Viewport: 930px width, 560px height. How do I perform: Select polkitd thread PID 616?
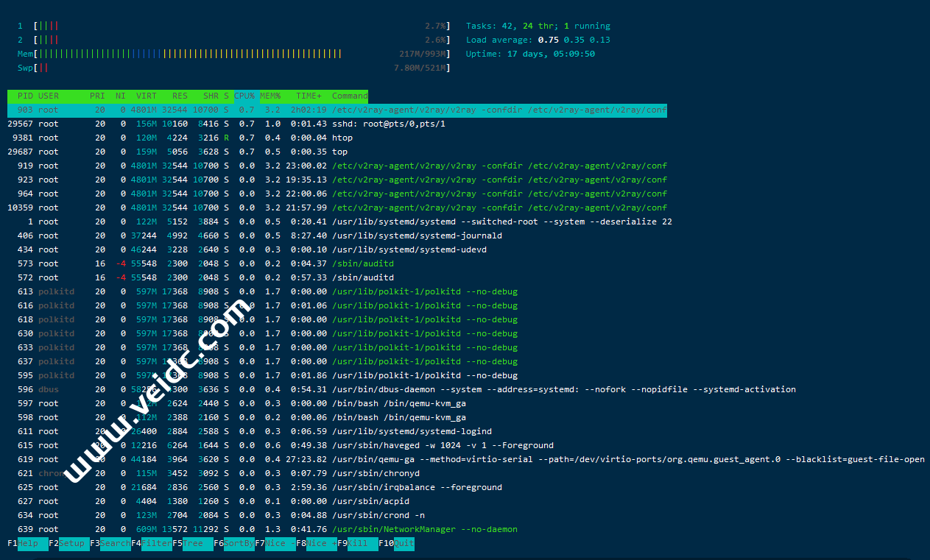[263, 305]
